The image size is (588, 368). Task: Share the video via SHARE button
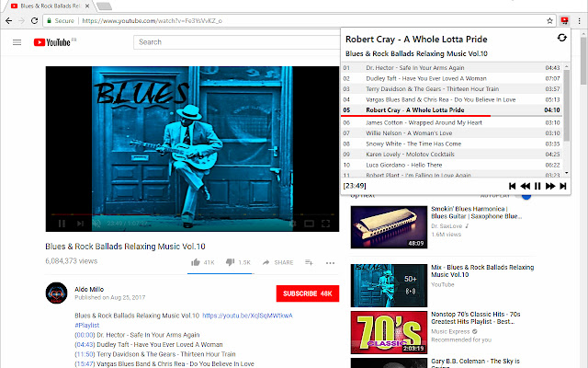coord(277,262)
